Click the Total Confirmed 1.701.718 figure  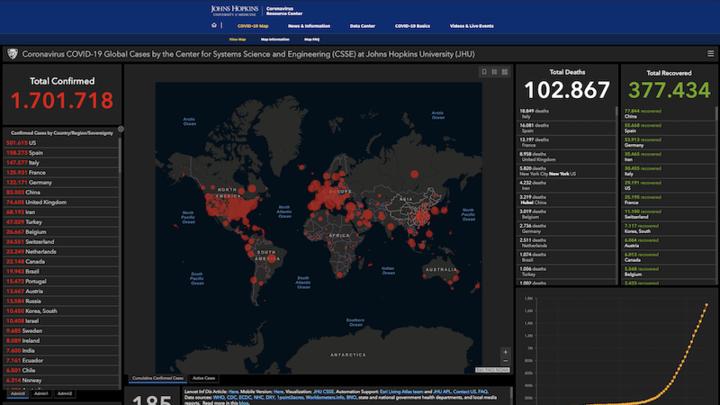tap(62, 101)
